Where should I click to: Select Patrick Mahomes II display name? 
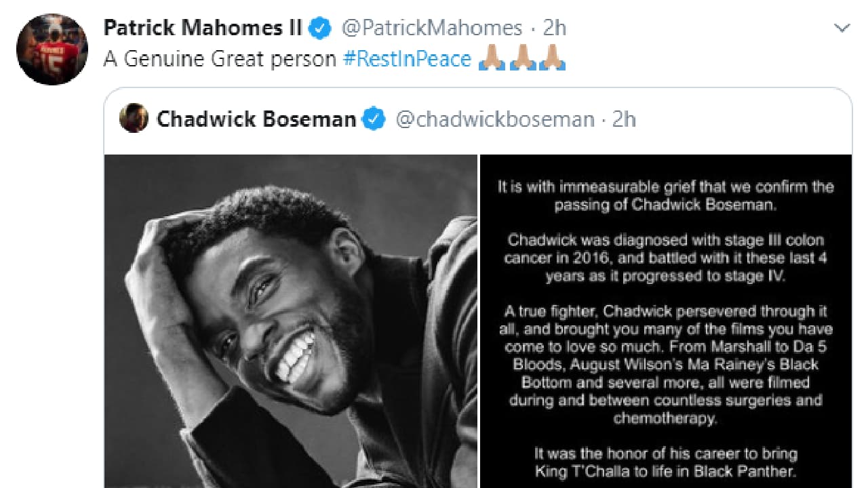point(202,27)
